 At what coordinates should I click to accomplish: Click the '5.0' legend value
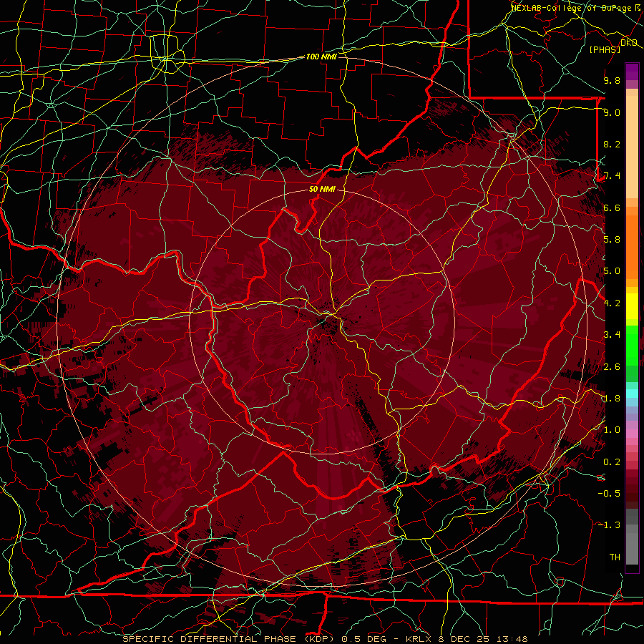tap(612, 271)
